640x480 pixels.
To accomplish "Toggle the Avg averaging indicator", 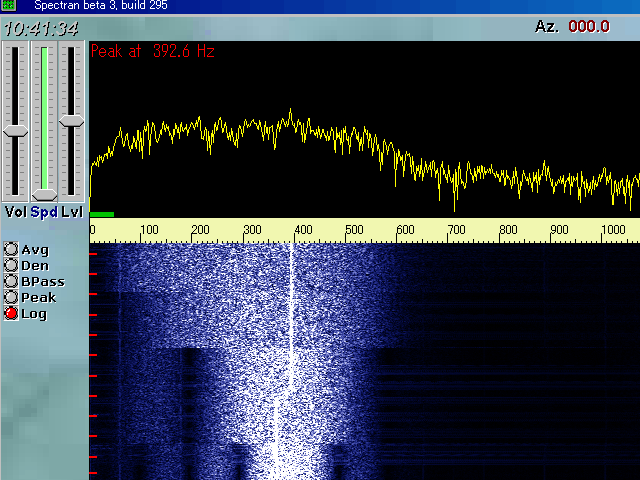I will coord(12,250).
